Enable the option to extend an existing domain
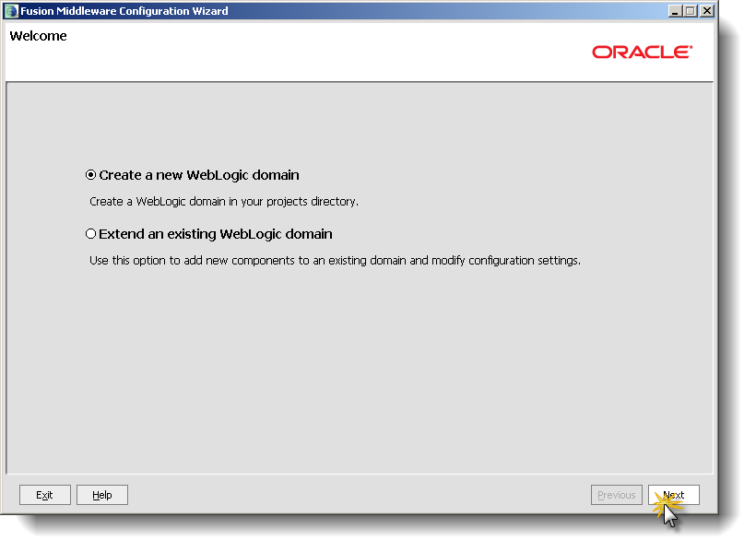 click(90, 233)
